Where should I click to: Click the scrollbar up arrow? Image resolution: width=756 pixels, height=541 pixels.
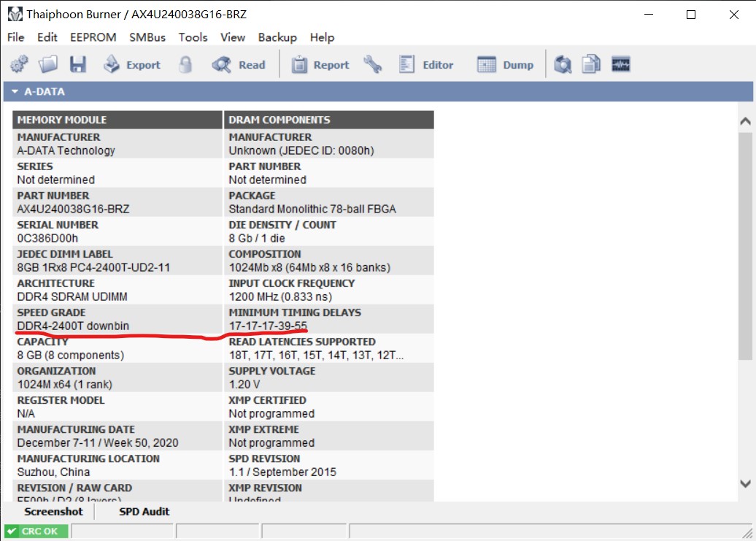pos(745,121)
